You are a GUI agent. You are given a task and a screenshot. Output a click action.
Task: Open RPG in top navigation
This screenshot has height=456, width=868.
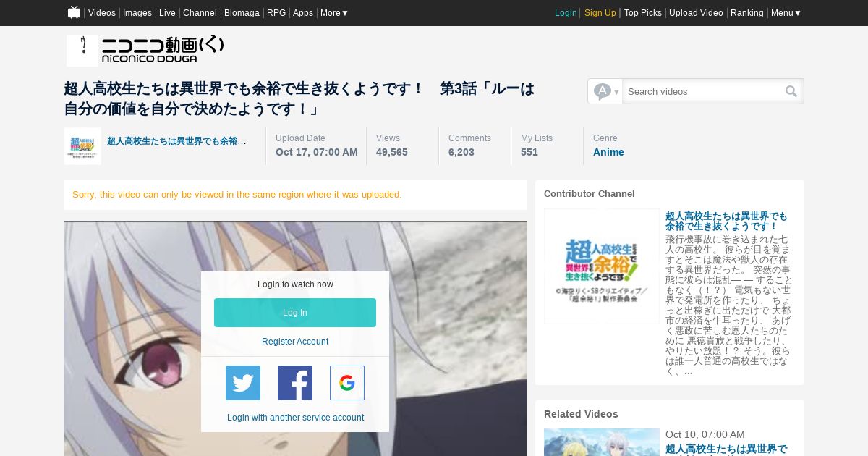point(276,13)
